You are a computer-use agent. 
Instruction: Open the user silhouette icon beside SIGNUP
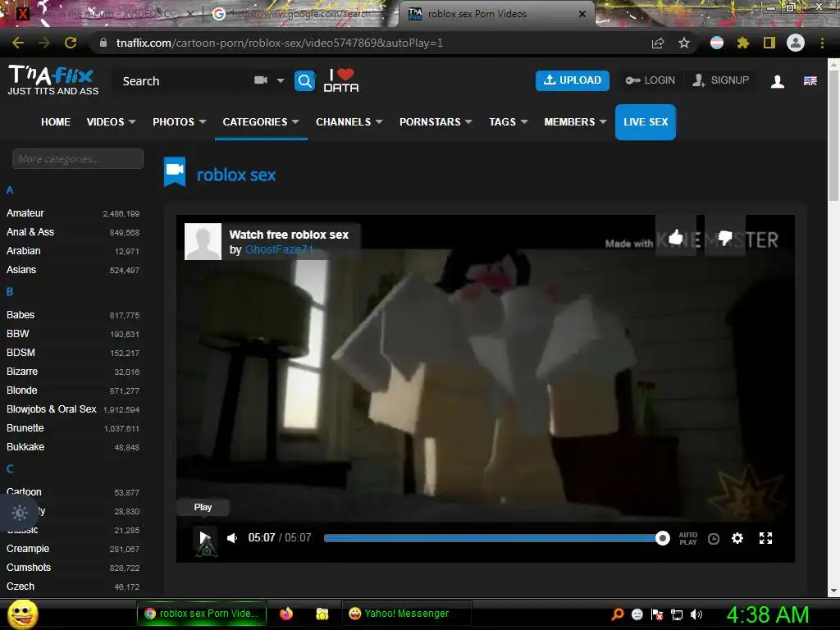[778, 81]
